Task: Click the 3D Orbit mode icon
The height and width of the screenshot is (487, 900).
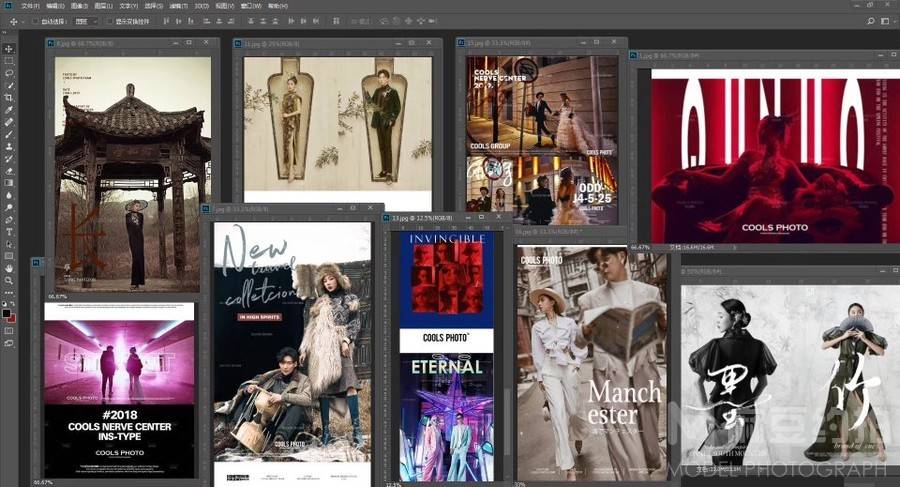Action: coord(383,21)
